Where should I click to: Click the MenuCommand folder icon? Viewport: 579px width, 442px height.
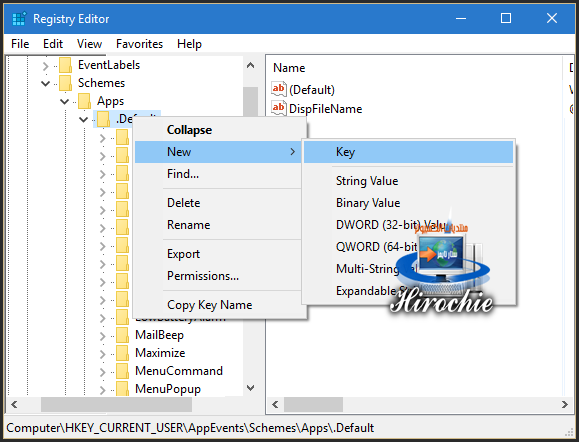123,371
